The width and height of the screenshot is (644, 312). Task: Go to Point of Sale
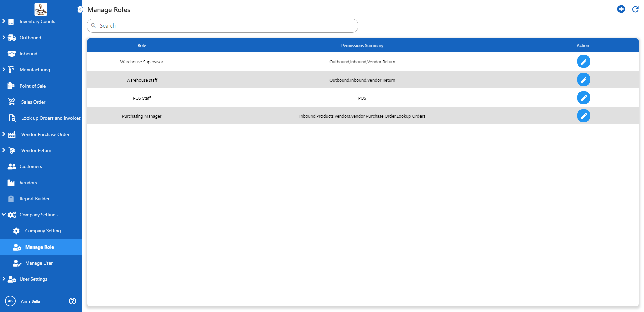[33, 86]
